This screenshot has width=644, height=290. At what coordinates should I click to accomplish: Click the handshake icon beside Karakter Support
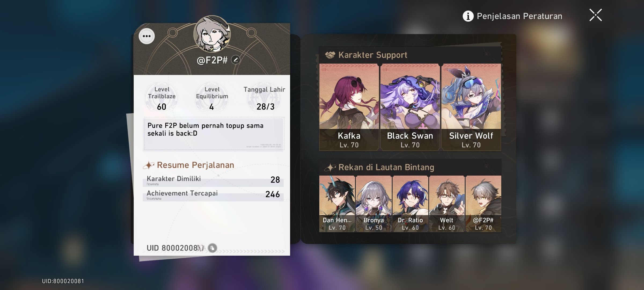pos(330,55)
